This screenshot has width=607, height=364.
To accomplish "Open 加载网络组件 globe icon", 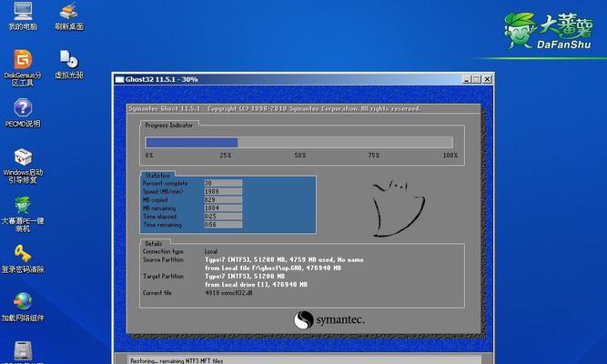I will tap(23, 308).
